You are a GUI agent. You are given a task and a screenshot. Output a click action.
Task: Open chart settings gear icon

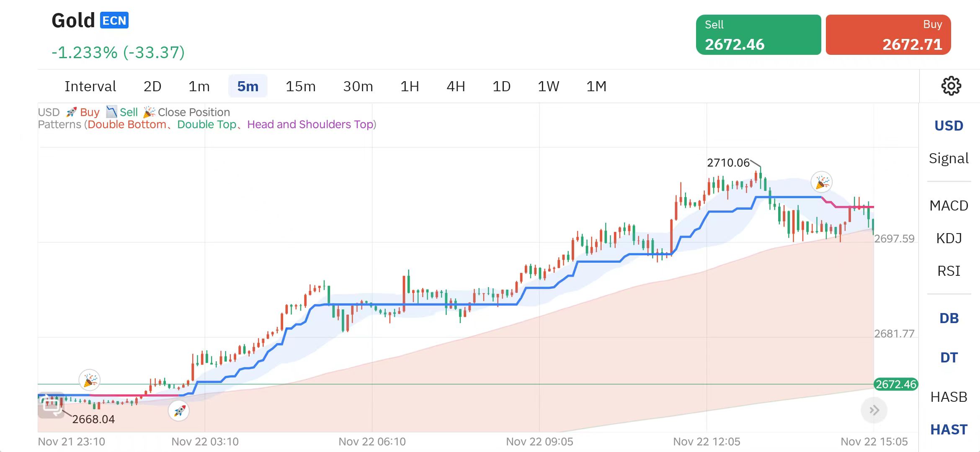[x=951, y=86]
